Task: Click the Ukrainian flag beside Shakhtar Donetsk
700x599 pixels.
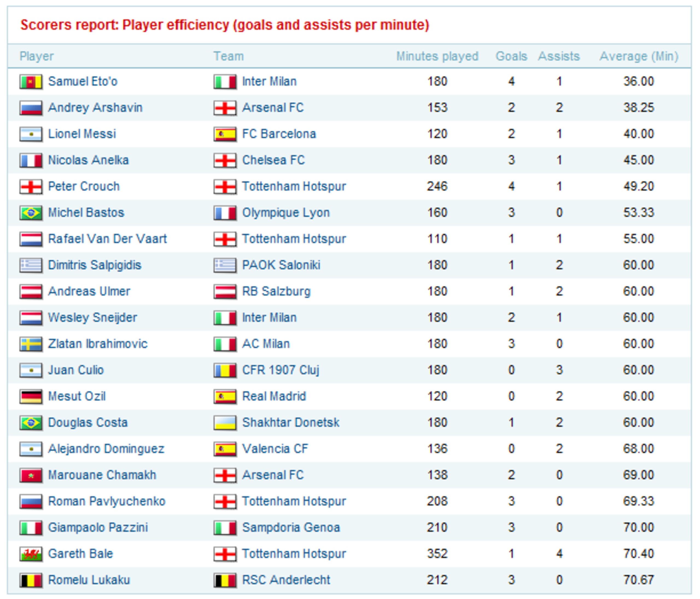Action: (225, 423)
